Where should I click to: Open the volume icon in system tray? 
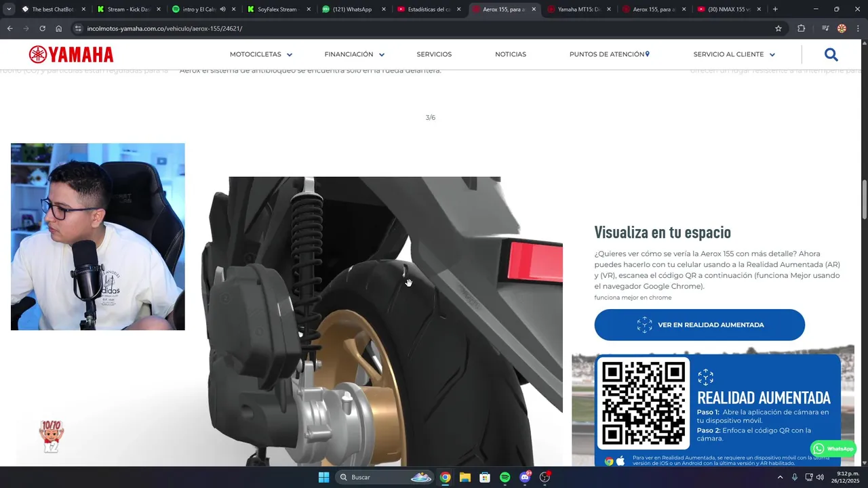[x=821, y=477]
